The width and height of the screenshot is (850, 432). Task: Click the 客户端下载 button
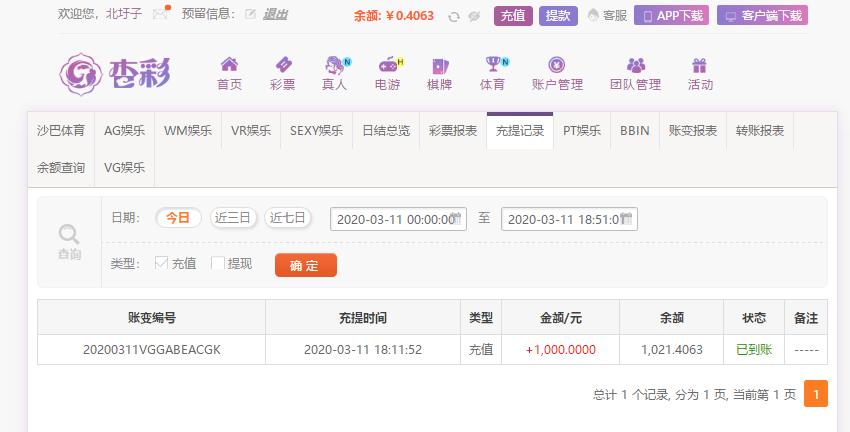762,16
